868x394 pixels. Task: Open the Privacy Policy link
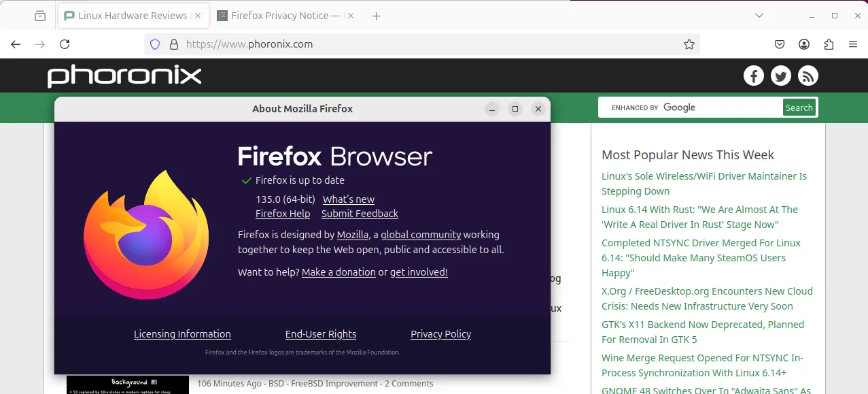(440, 334)
